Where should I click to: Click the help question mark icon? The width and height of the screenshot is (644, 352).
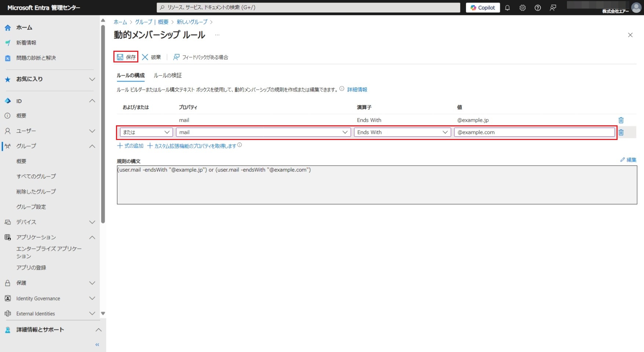pyautogui.click(x=538, y=8)
